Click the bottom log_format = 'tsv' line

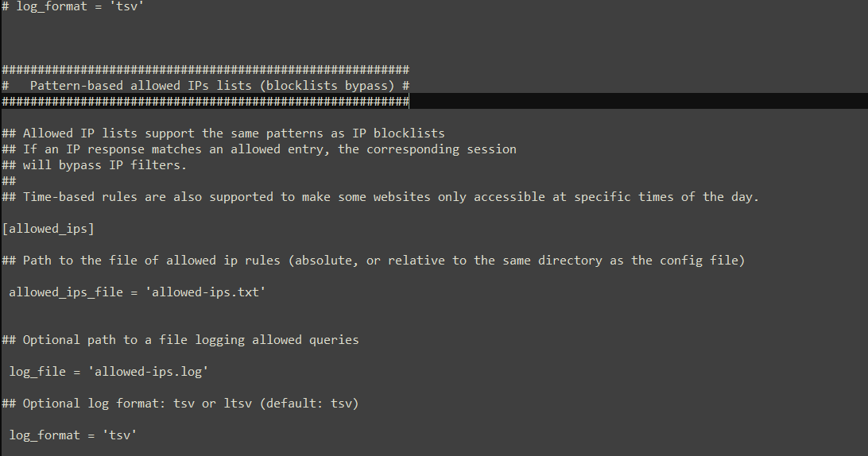pos(72,435)
